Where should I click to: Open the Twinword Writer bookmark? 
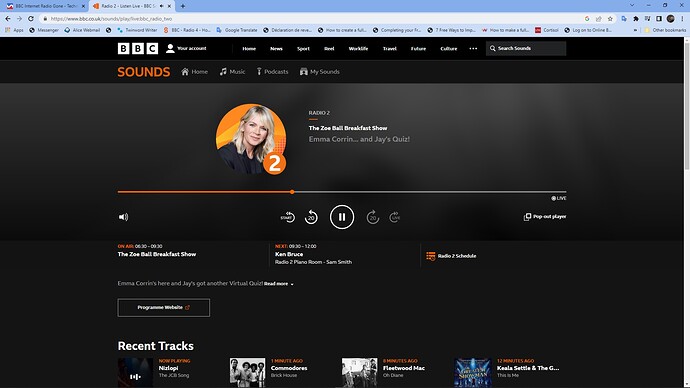[x=137, y=30]
